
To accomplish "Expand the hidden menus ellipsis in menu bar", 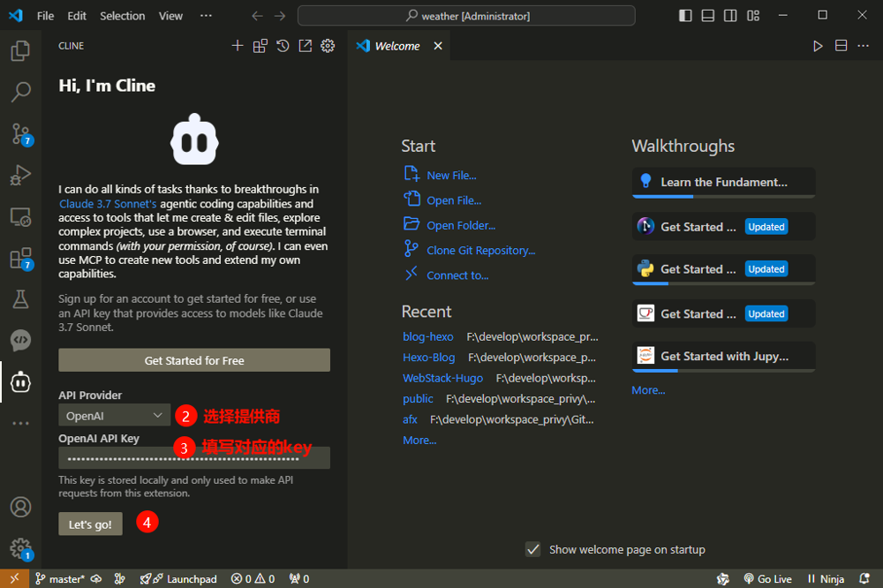I will pos(206,16).
